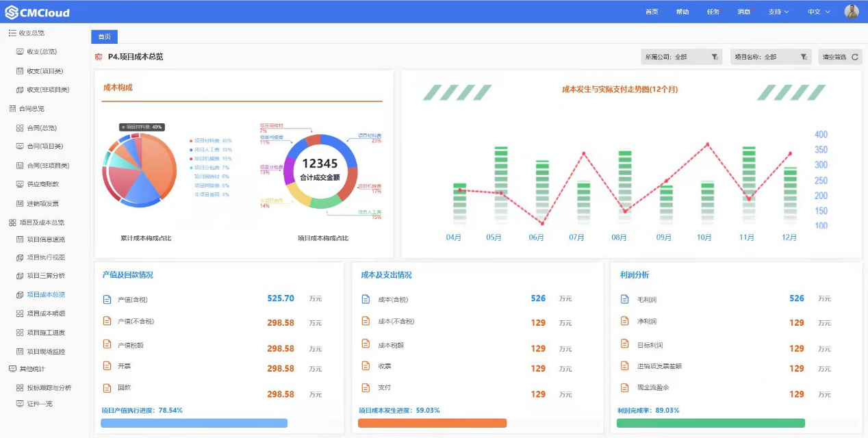The image size is (868, 438).
Task: Click the icon beside 成本(含税)
Action: (x=366, y=299)
